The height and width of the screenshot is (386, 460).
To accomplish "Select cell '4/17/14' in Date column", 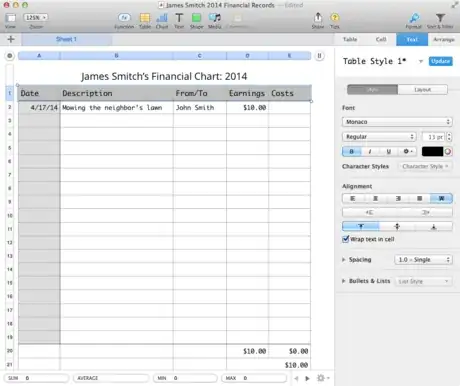I will click(x=39, y=107).
